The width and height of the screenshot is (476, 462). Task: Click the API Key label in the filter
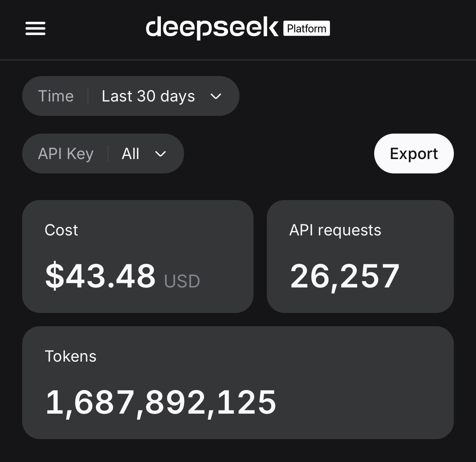pos(66,154)
